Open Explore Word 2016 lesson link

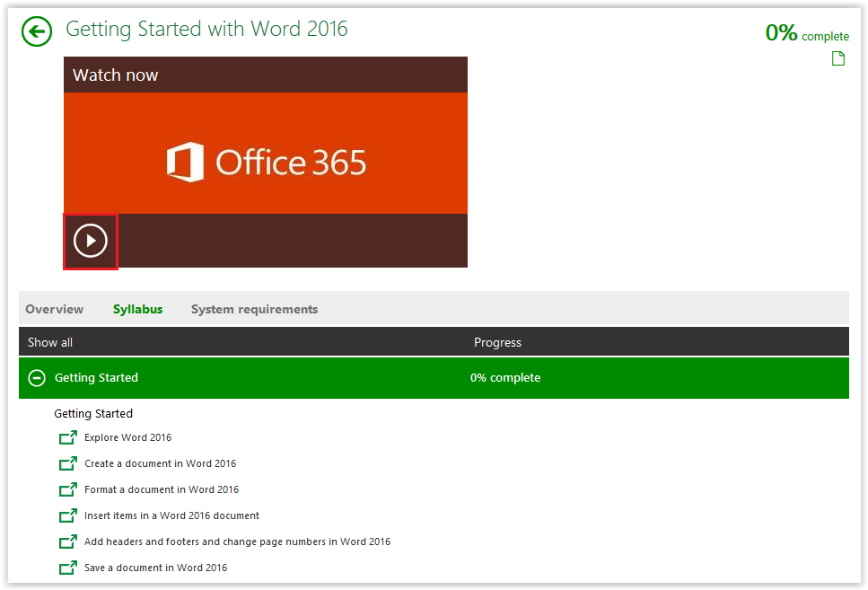pyautogui.click(x=127, y=437)
